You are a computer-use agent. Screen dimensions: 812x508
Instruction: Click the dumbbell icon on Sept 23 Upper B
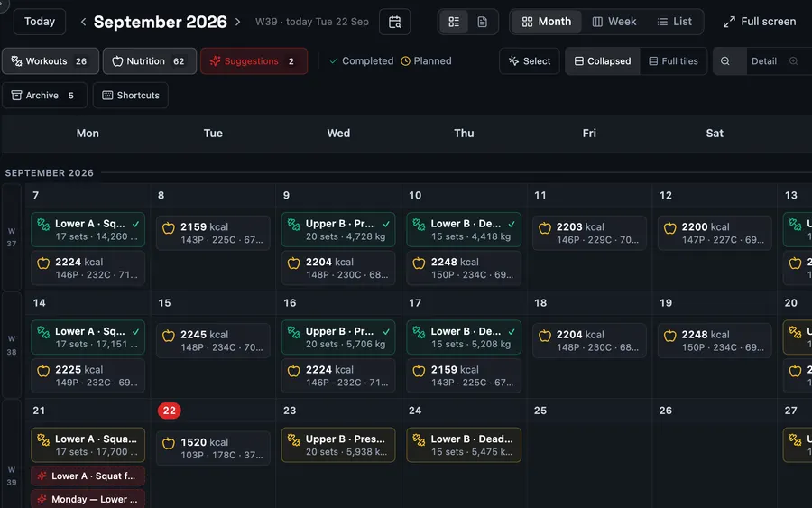(x=293, y=440)
